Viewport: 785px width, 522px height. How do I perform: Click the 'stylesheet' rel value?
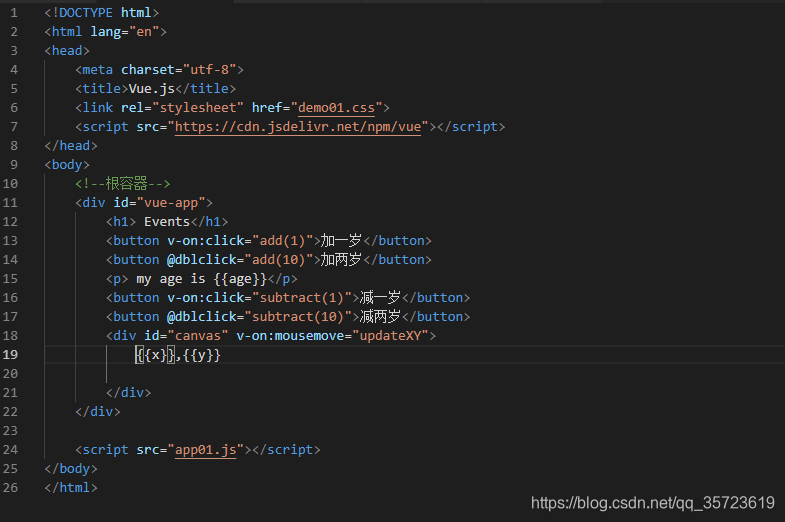point(198,108)
